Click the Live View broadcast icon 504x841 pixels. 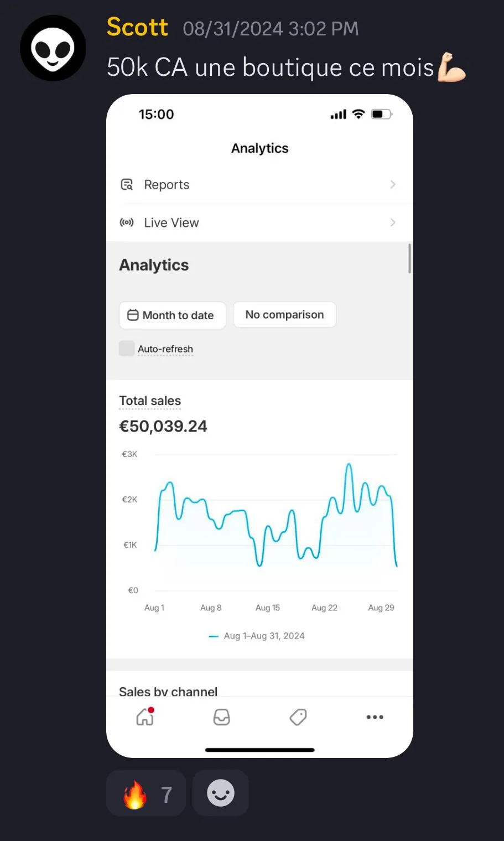[127, 222]
